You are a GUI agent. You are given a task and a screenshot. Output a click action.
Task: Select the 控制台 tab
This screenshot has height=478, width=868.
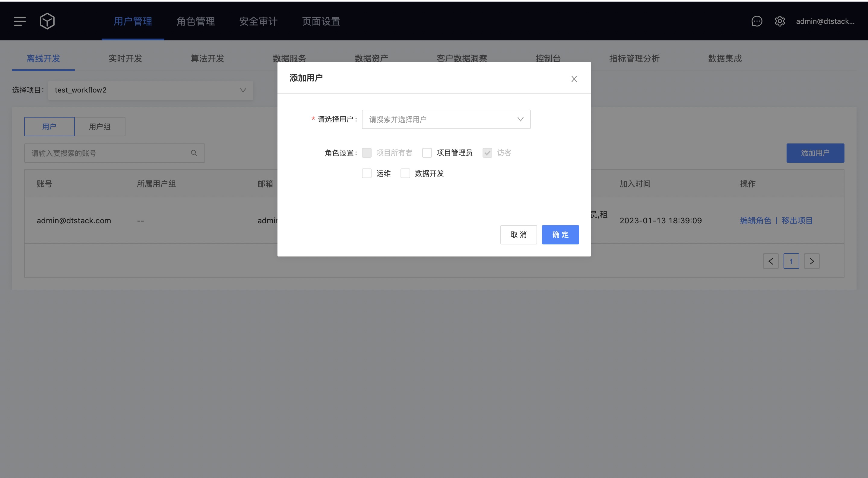548,58
